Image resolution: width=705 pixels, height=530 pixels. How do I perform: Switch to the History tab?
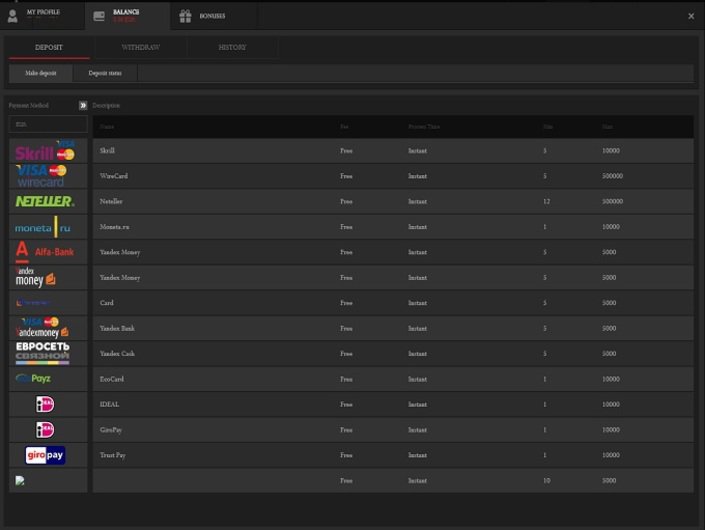click(232, 47)
